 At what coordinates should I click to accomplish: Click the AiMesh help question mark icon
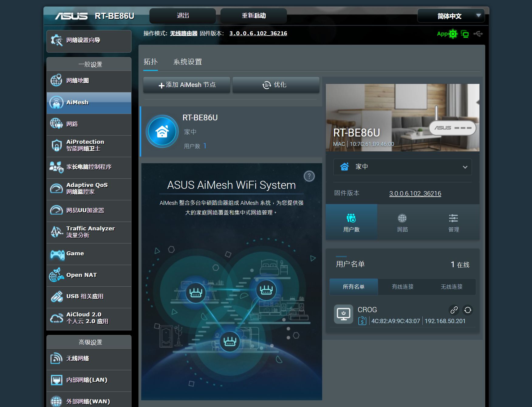point(309,176)
